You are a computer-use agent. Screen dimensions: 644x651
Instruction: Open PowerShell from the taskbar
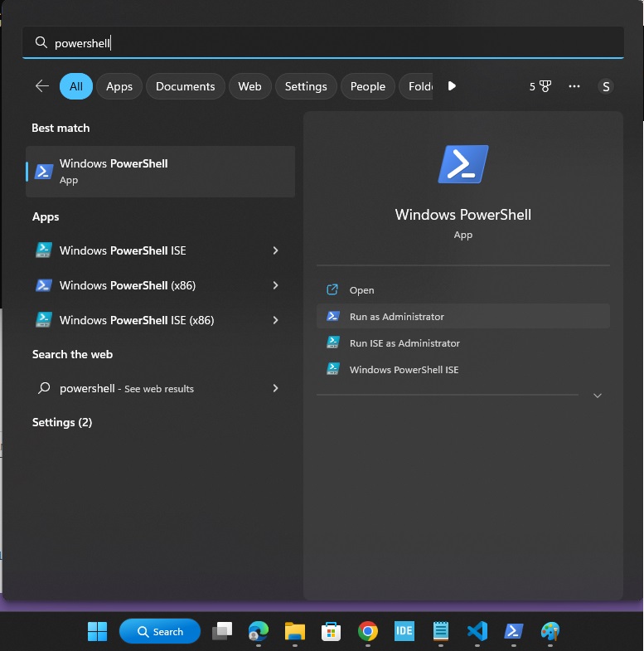click(x=514, y=631)
